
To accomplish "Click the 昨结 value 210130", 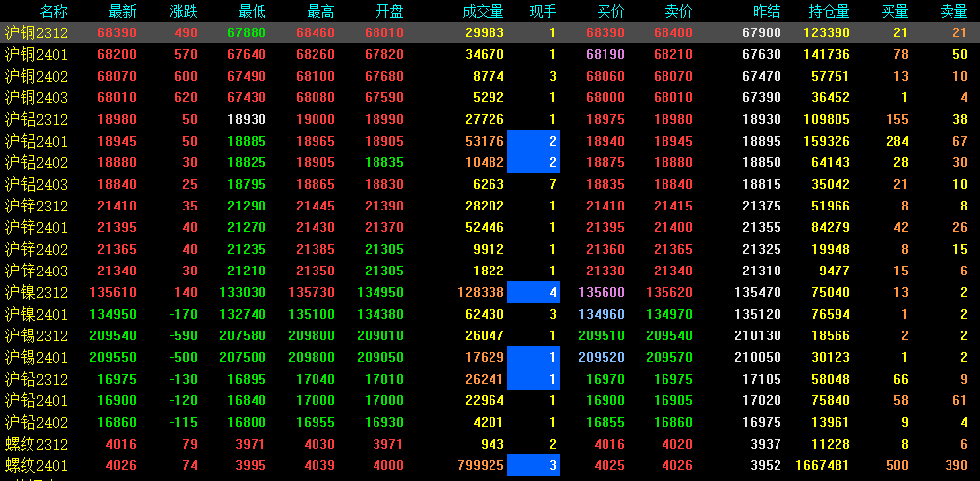I will [758, 335].
